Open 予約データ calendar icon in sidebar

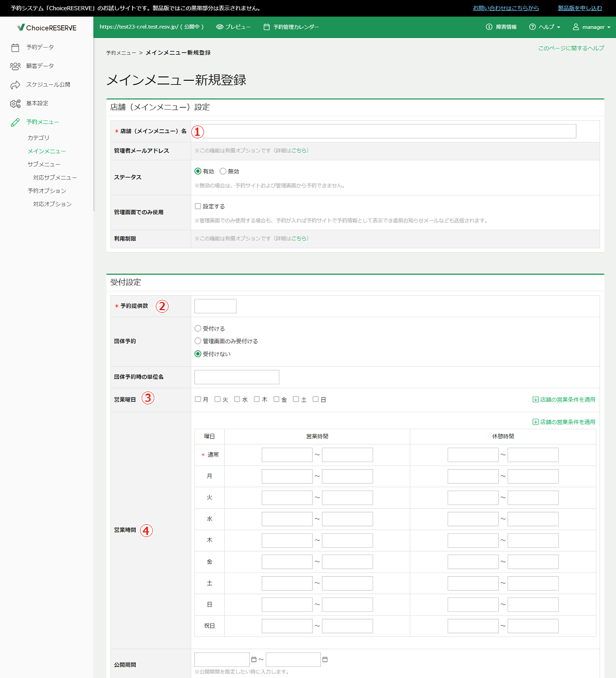15,47
